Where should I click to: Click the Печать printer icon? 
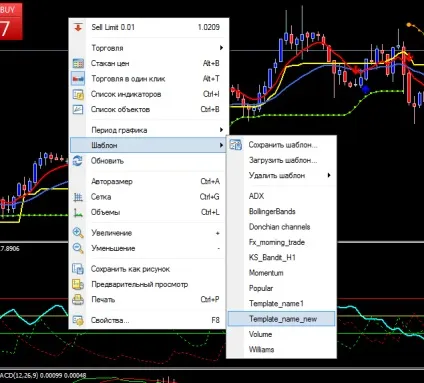(78, 299)
